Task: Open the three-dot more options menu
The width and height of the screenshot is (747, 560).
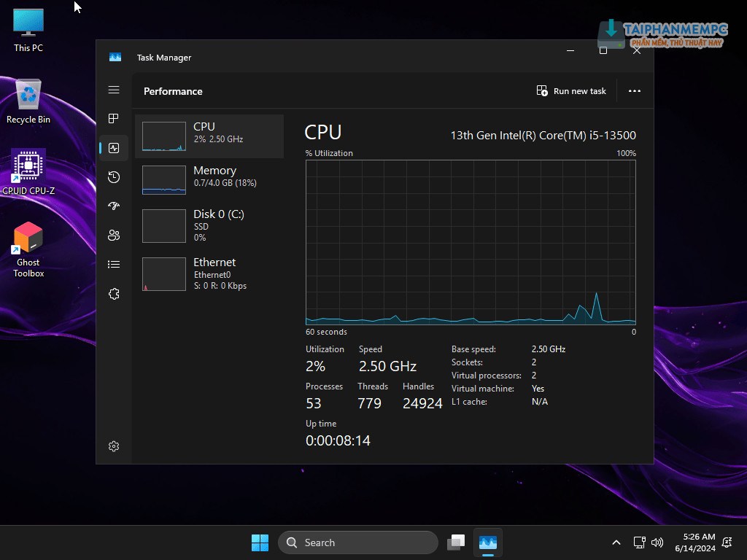Action: coord(634,91)
